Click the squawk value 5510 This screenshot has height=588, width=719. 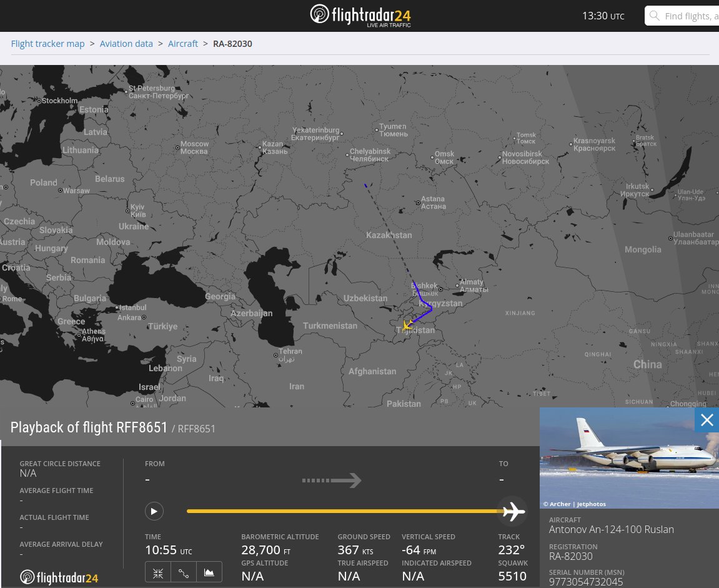point(512,576)
